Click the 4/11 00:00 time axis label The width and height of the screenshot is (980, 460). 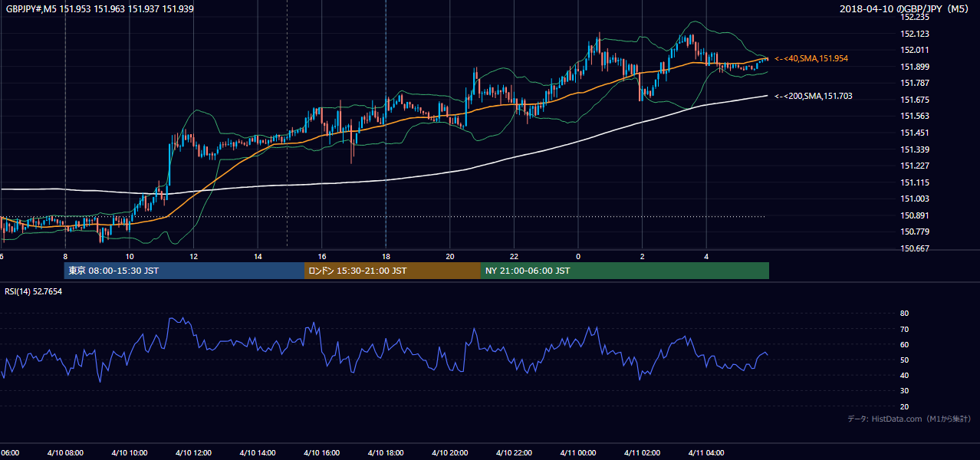(577, 453)
